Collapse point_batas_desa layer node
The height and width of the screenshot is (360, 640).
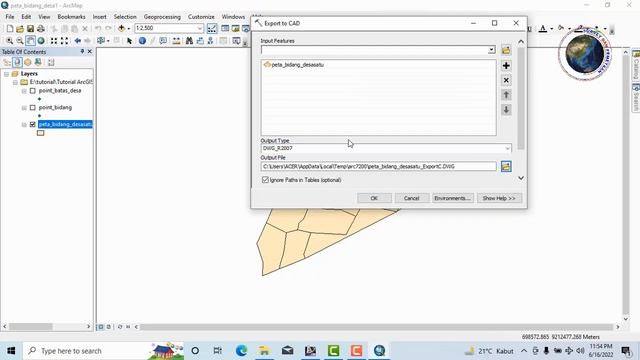click(x=24, y=91)
